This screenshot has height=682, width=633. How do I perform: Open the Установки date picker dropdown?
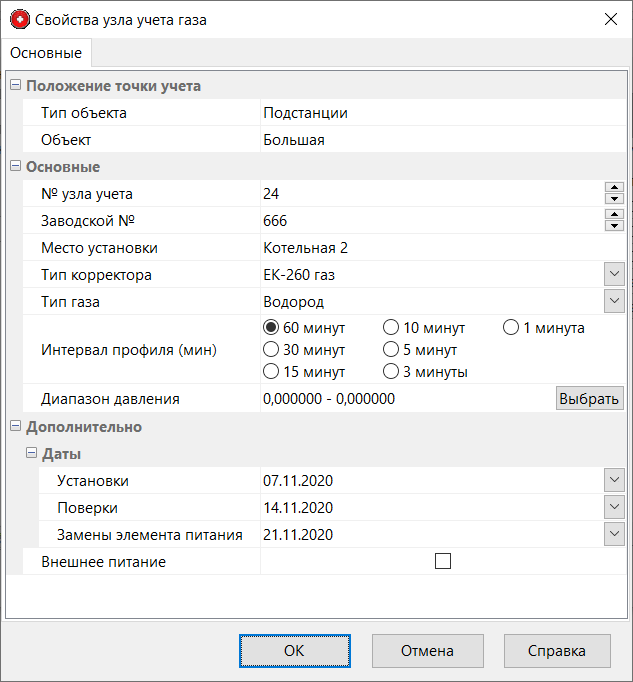point(614,481)
